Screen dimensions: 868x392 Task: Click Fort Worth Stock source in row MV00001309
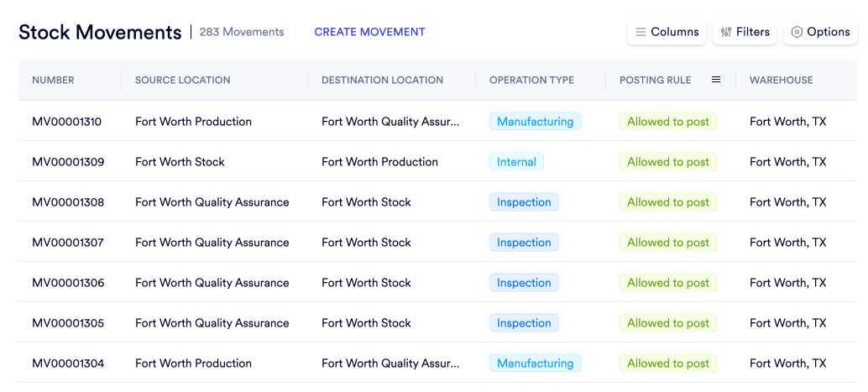(180, 162)
